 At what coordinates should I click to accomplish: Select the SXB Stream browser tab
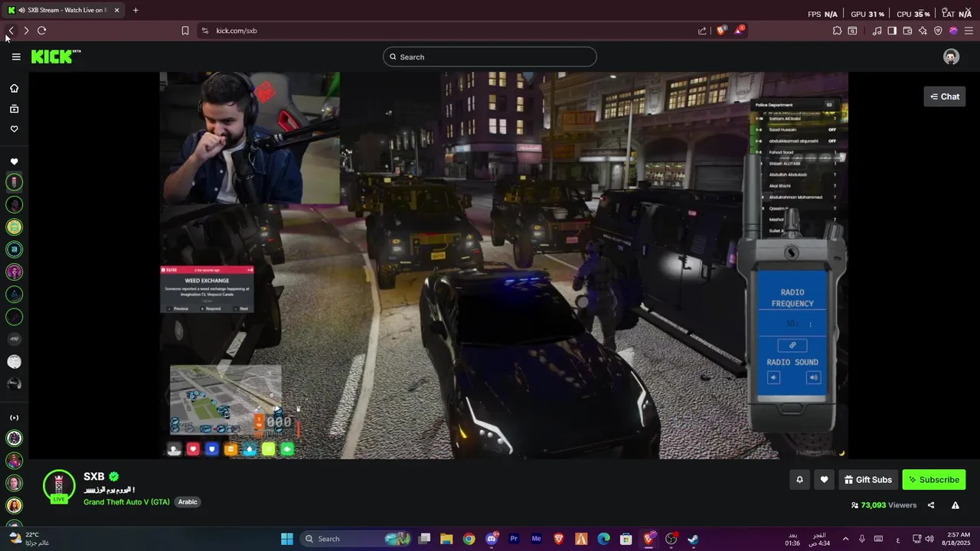pyautogui.click(x=64, y=10)
